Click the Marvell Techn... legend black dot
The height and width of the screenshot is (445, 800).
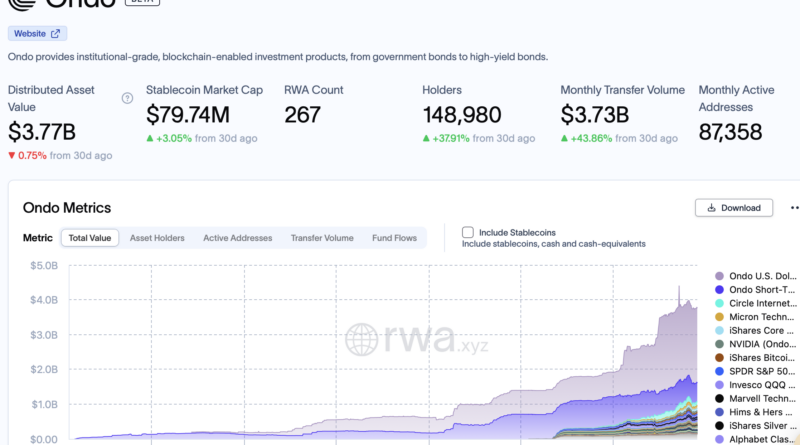[x=719, y=399]
